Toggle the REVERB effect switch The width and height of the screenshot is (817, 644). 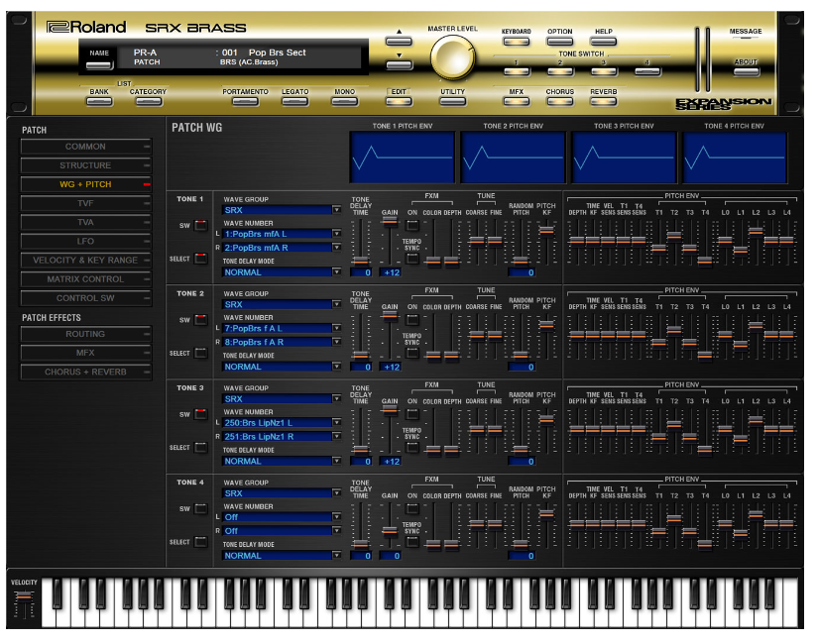pyautogui.click(x=604, y=101)
